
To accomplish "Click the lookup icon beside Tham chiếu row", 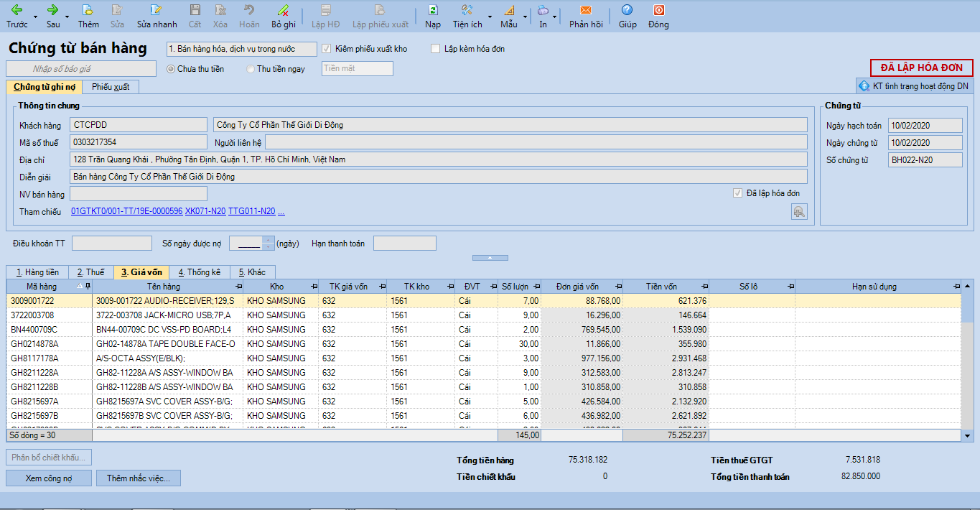I will [799, 211].
